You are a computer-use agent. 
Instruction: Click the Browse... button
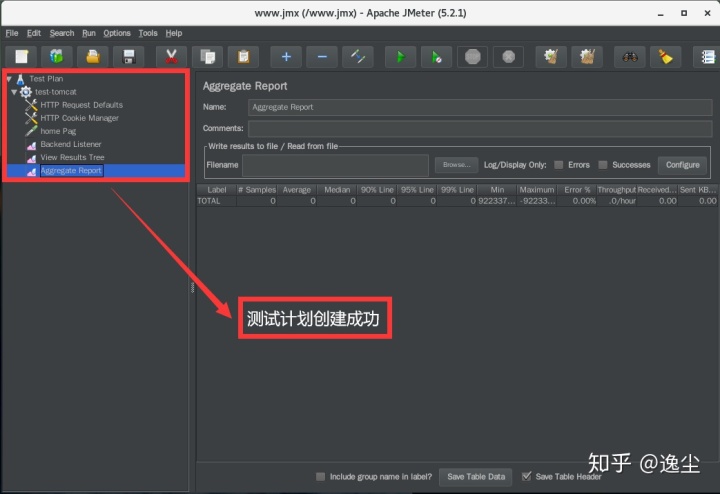pos(456,165)
